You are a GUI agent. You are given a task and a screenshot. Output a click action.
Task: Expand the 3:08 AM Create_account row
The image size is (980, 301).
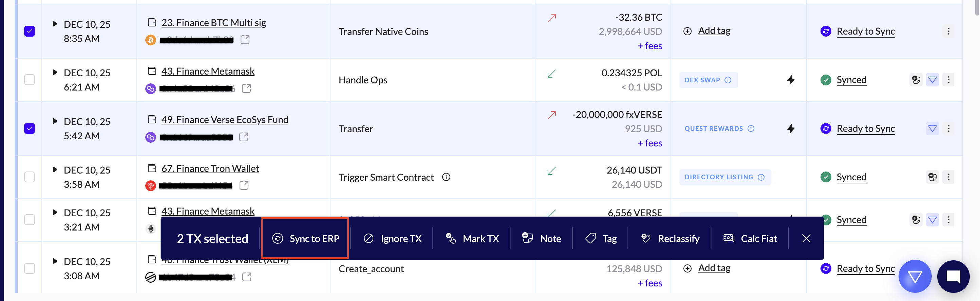coord(55,261)
